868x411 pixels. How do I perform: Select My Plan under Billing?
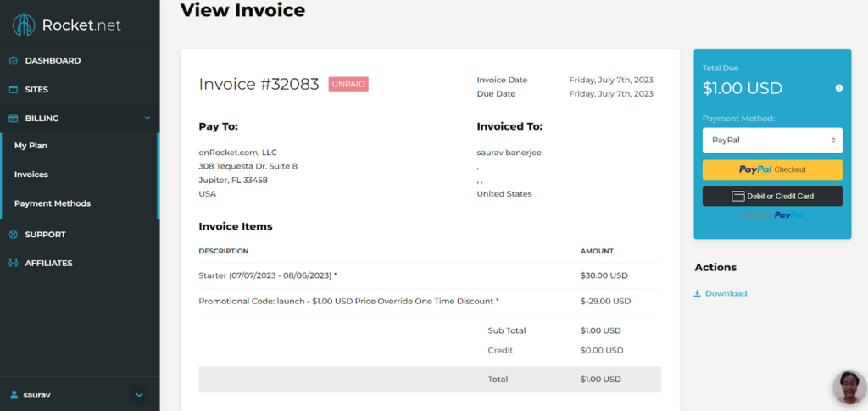click(31, 146)
